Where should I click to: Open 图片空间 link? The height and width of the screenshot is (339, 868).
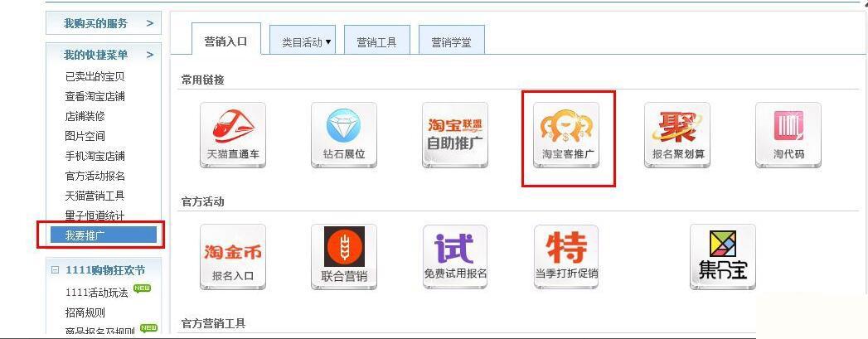(x=85, y=136)
